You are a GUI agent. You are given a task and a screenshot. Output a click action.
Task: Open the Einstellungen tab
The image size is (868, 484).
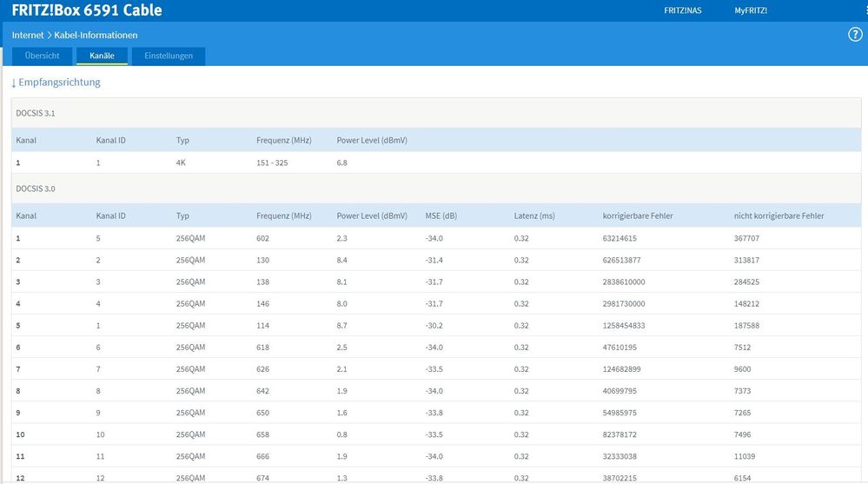(x=169, y=56)
